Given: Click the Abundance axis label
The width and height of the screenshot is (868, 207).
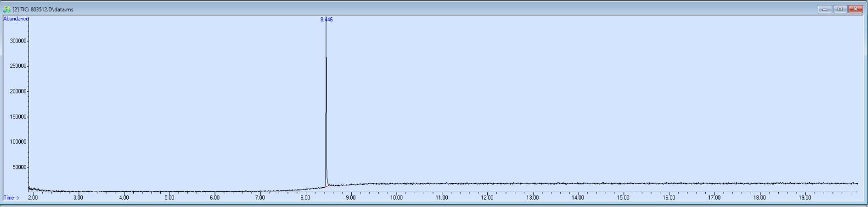Looking at the screenshot, I should (16, 19).
